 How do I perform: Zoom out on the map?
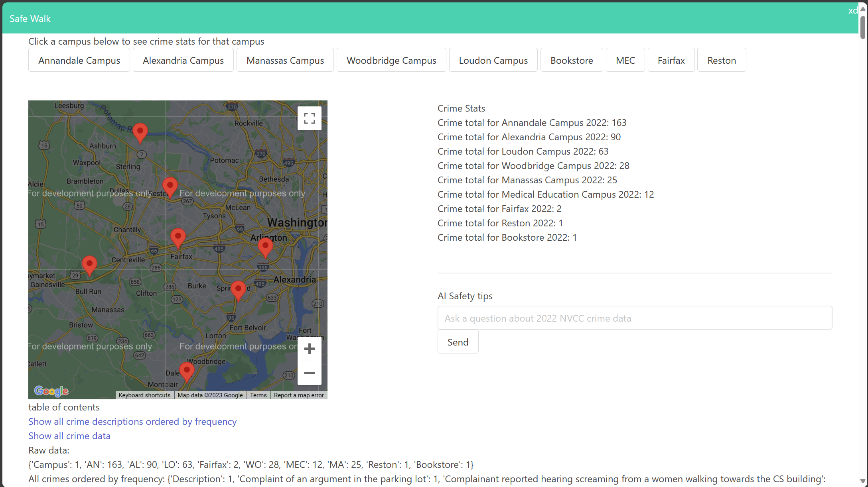pos(309,373)
